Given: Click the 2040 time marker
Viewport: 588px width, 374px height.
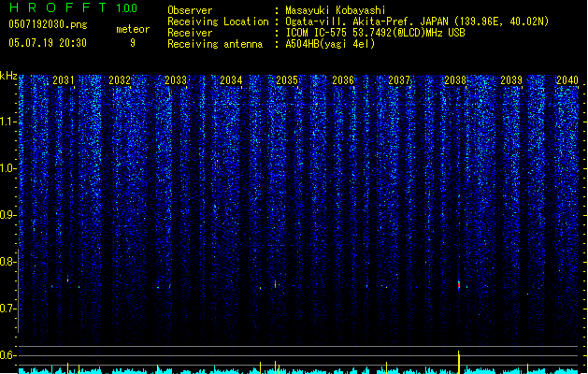Looking at the screenshot, I should pos(567,79).
